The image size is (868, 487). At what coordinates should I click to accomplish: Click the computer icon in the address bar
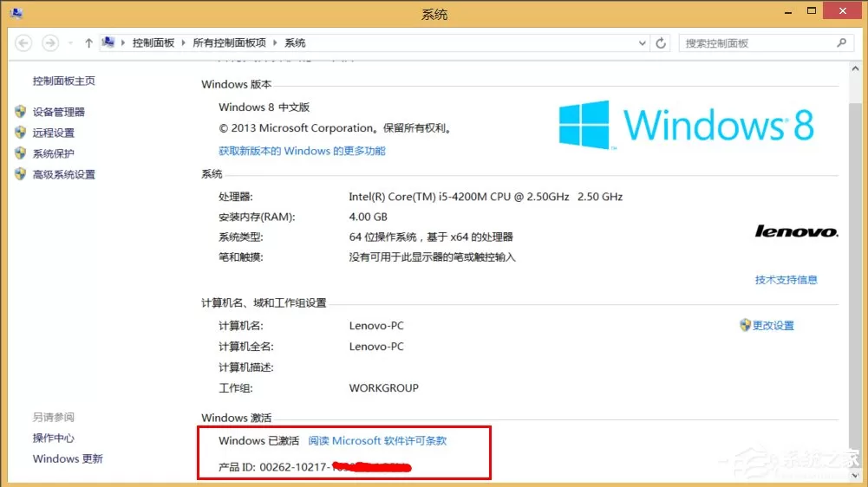(x=108, y=42)
